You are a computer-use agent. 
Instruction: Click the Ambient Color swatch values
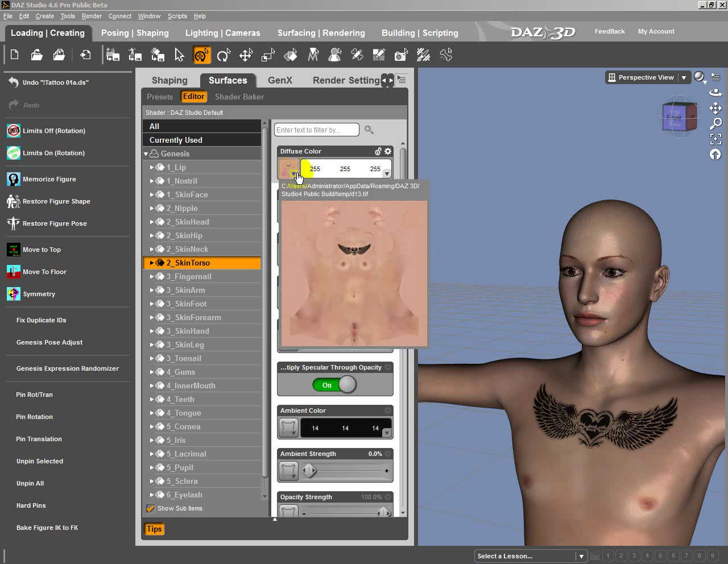click(345, 428)
